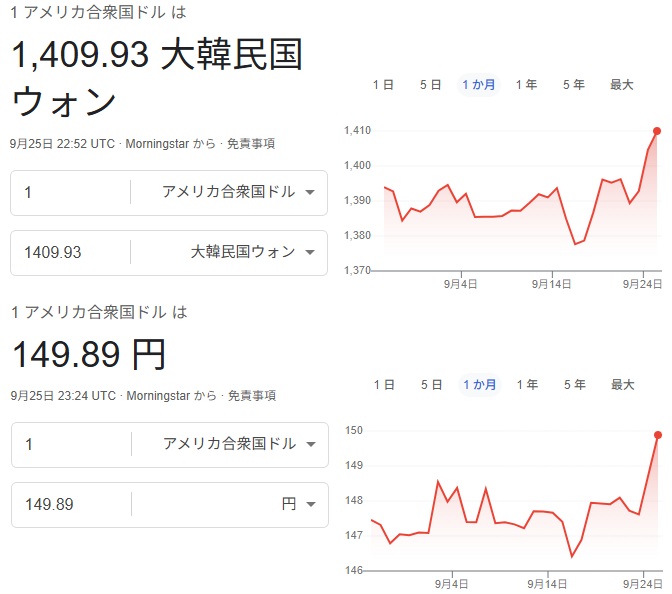Select 1日 tab on yen chart
The image size is (672, 594).
(383, 385)
